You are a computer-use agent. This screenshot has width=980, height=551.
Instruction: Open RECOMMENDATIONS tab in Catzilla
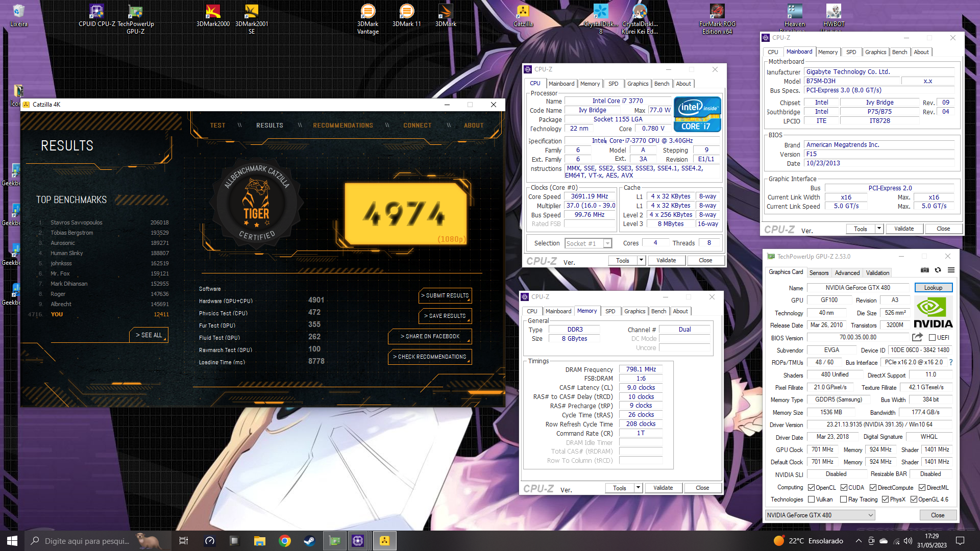tap(343, 126)
